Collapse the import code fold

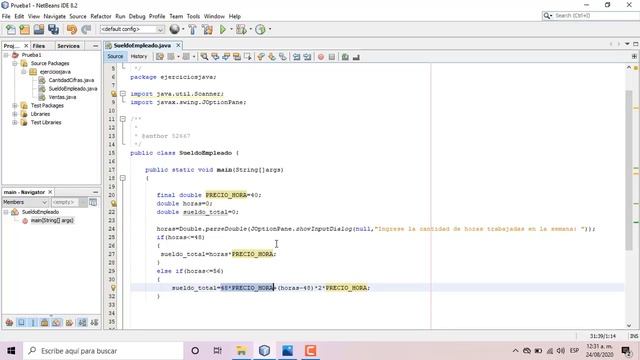tap(123, 94)
